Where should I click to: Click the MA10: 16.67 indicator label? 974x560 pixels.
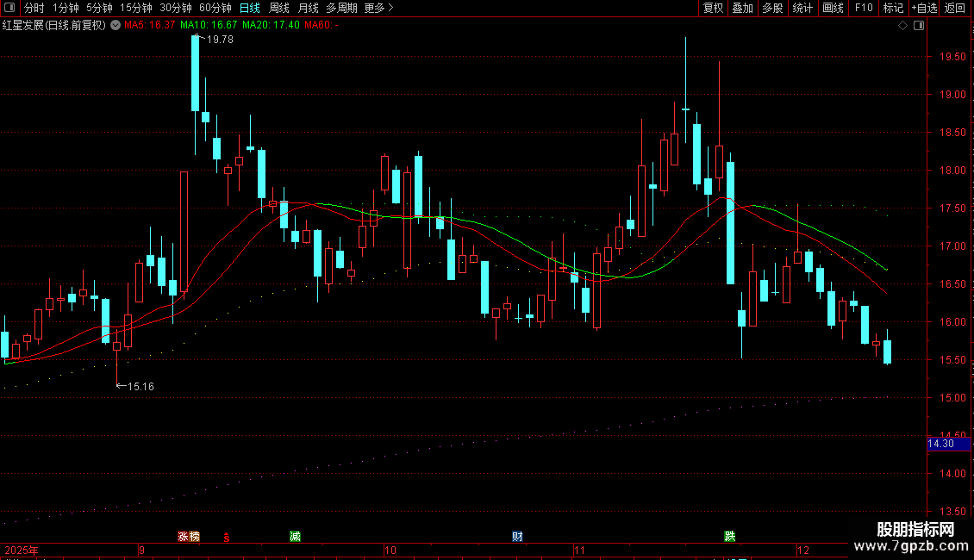(x=209, y=25)
